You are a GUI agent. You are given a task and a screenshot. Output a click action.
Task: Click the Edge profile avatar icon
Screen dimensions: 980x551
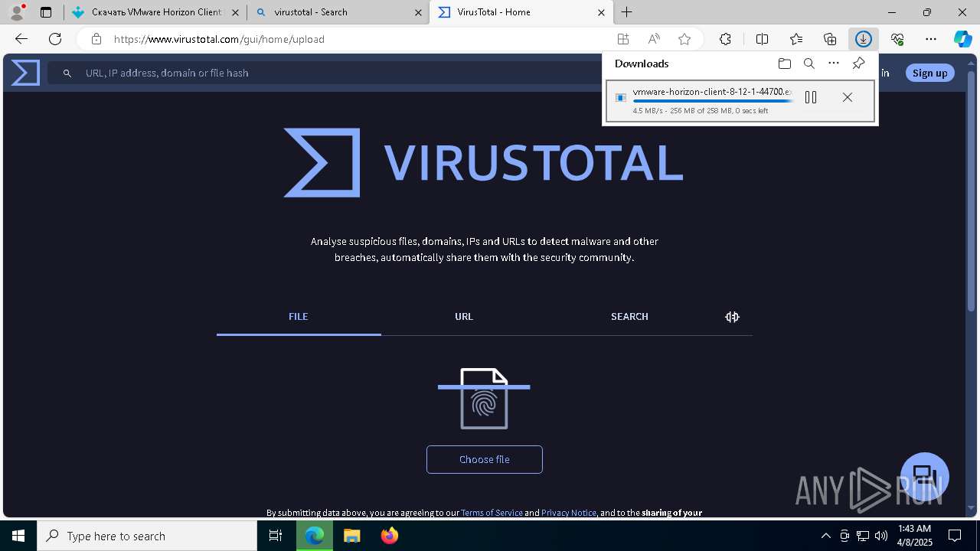coord(17,12)
